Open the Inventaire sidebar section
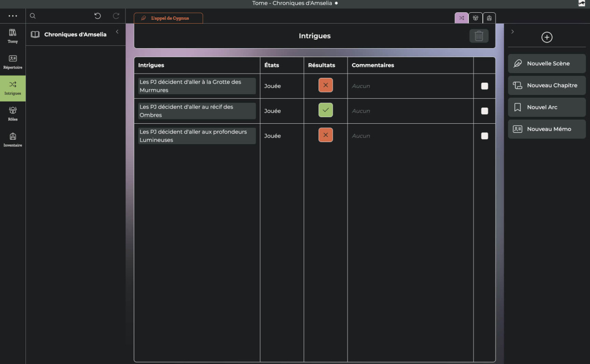Screen dimensions: 590x364 click(x=13, y=140)
